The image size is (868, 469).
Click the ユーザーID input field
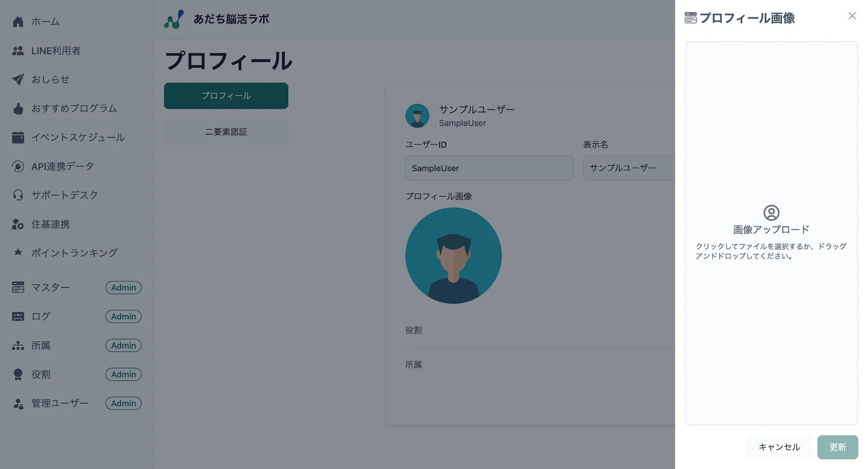point(489,168)
